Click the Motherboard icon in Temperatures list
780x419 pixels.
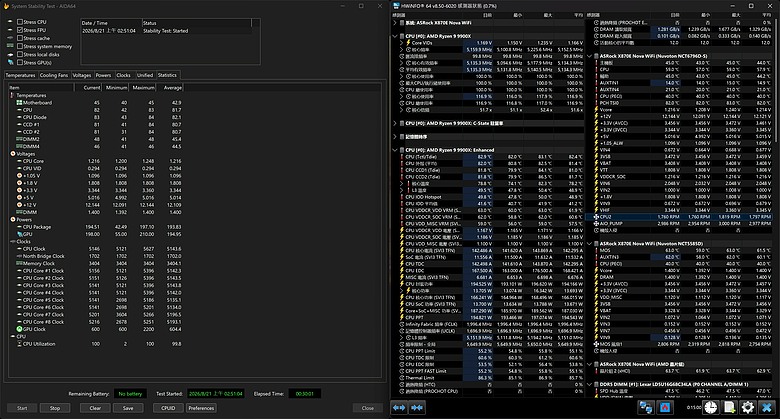tap(19, 103)
